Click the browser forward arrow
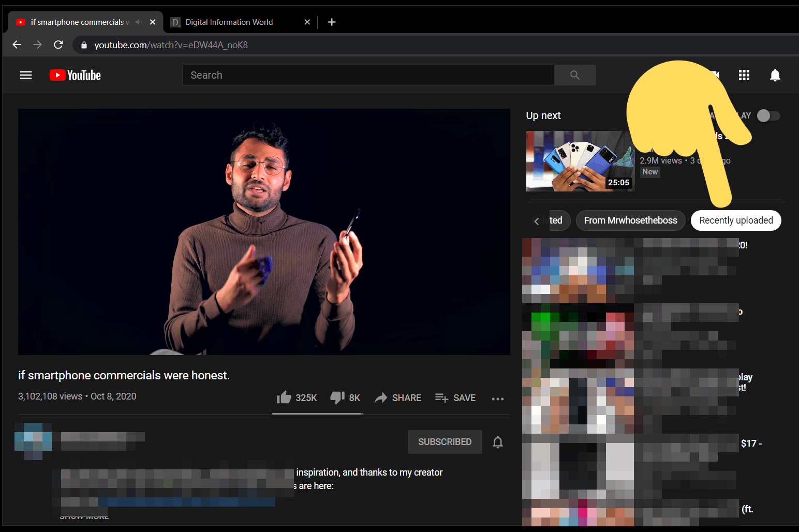Image resolution: width=799 pixels, height=532 pixels. pos(37,45)
